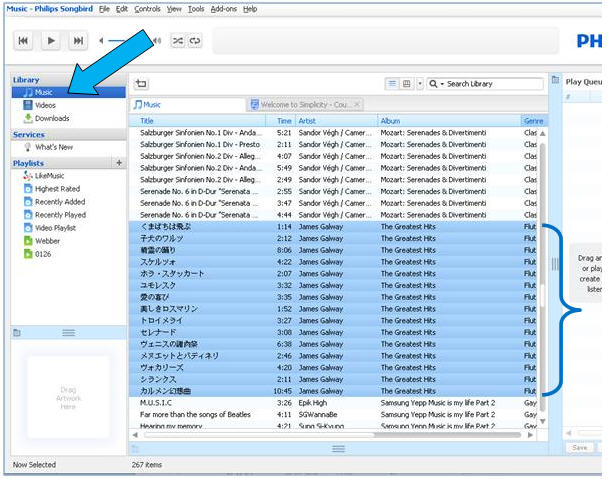Click the Drag Artwork Here box
The width and height of the screenshot is (608, 479).
68,398
